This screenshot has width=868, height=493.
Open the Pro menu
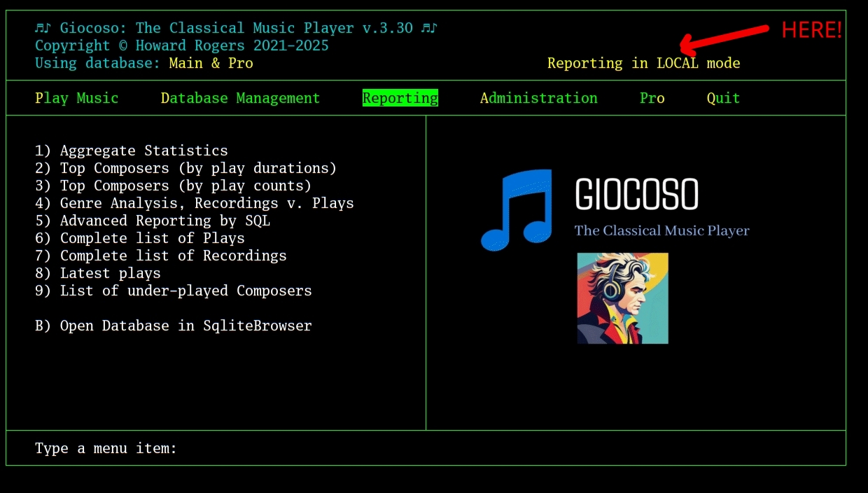[x=652, y=98]
